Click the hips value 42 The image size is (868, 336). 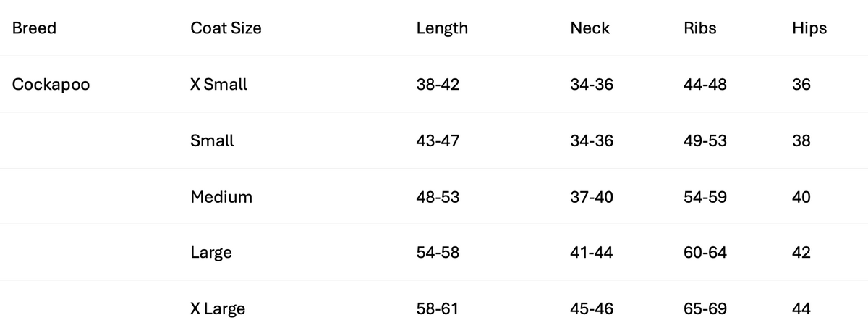pyautogui.click(x=801, y=253)
